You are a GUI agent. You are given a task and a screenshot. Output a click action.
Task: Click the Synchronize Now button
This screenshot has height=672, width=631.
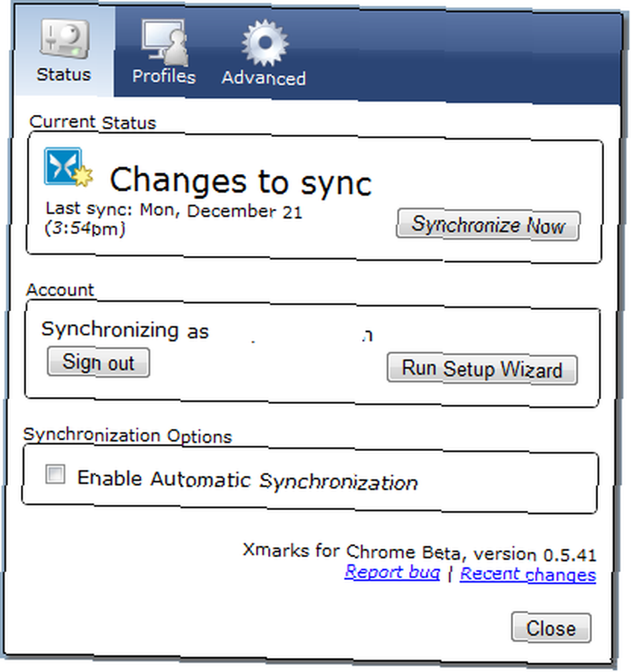click(x=488, y=225)
